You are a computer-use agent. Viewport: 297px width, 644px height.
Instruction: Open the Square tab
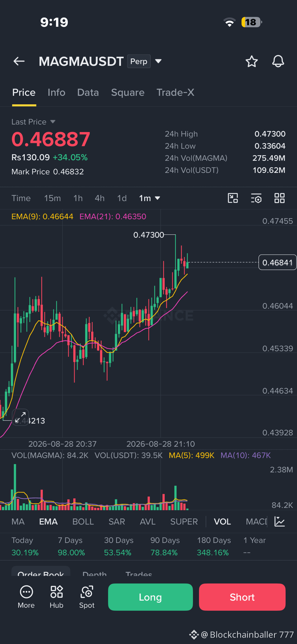[128, 93]
